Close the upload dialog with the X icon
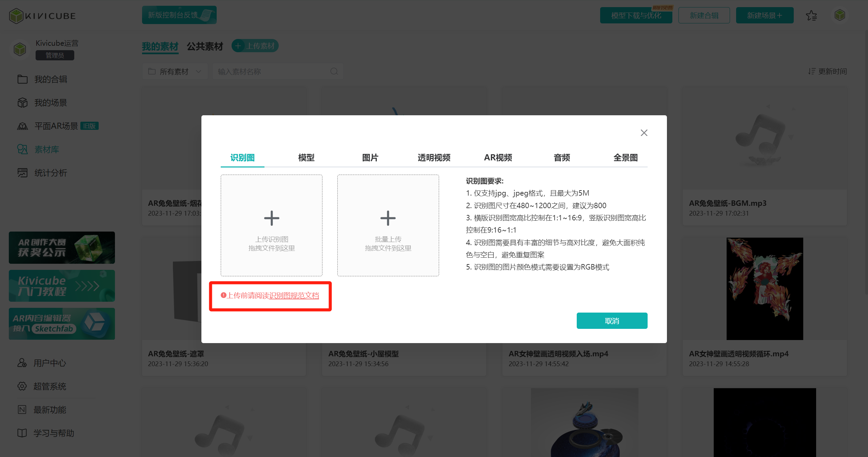This screenshot has width=868, height=457. (x=644, y=133)
